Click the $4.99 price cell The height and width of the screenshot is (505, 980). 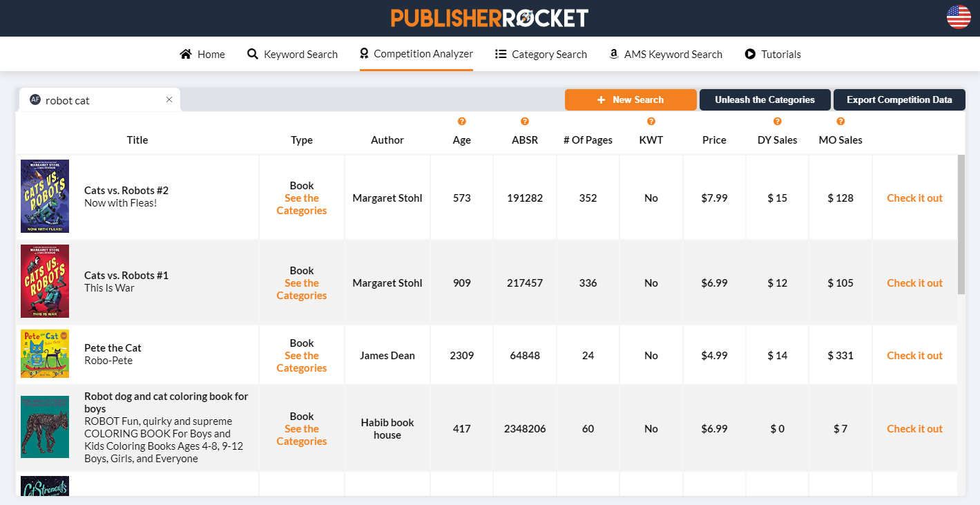click(714, 355)
